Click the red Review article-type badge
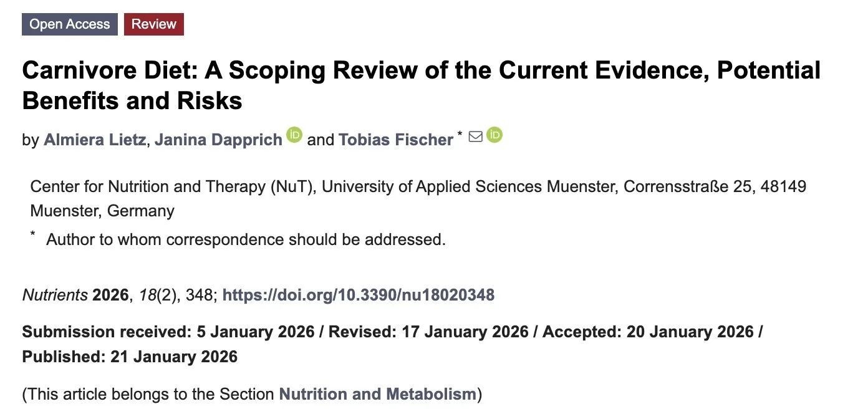Viewport: 868px width, 414px height. [154, 24]
